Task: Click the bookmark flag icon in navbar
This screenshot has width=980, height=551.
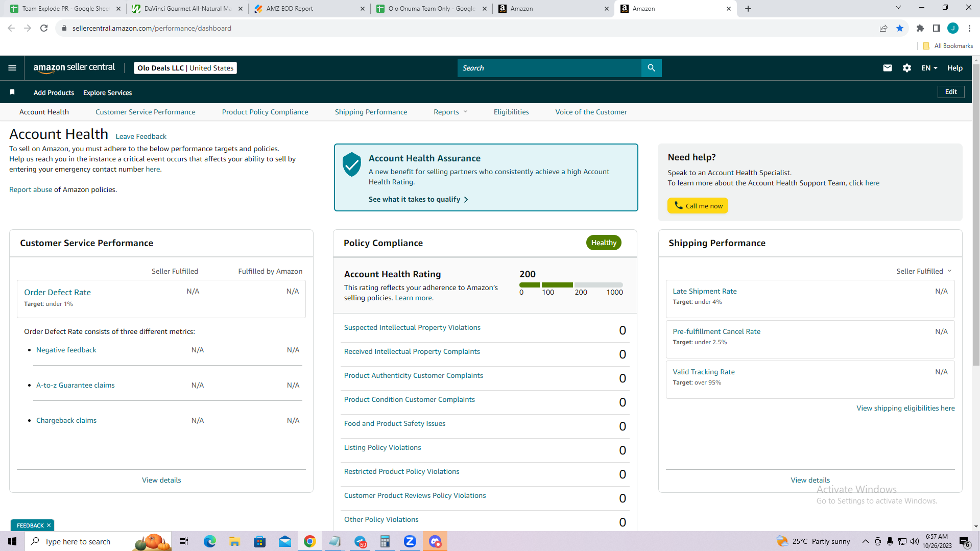Action: (x=12, y=92)
